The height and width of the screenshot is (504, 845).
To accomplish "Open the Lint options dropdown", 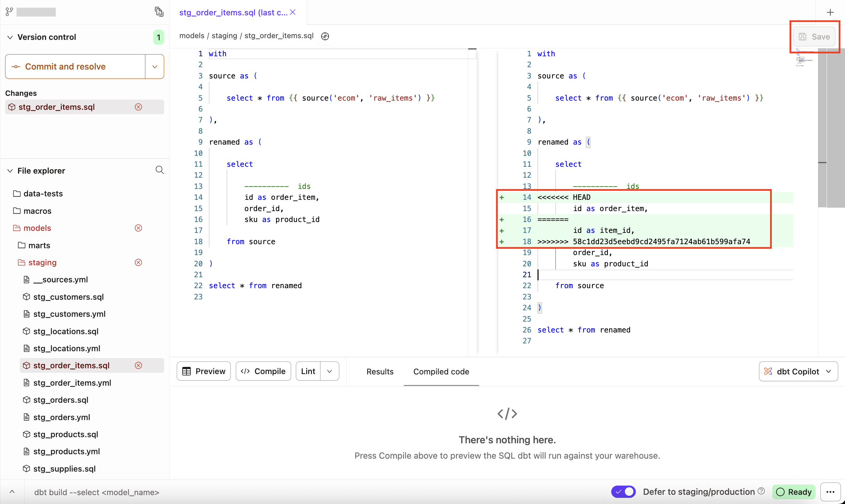I will coord(329,371).
